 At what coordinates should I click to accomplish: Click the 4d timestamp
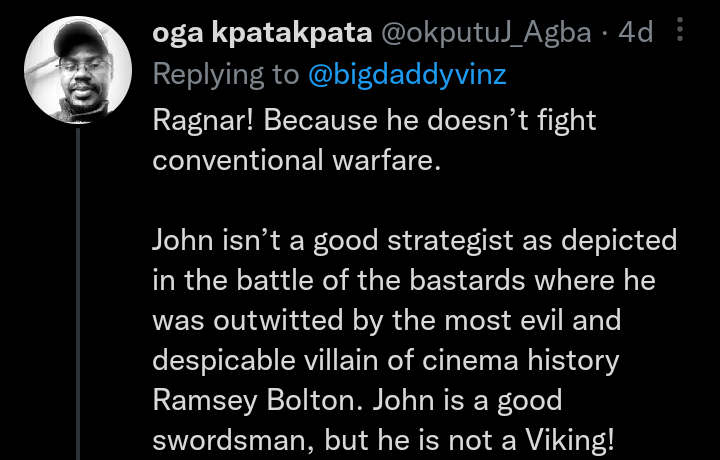[x=636, y=33]
